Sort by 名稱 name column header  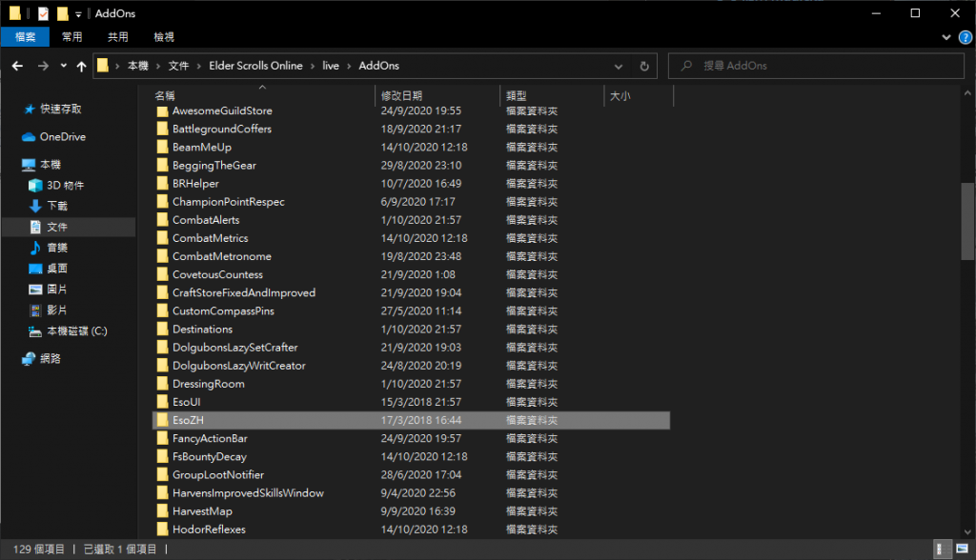pyautogui.click(x=164, y=96)
